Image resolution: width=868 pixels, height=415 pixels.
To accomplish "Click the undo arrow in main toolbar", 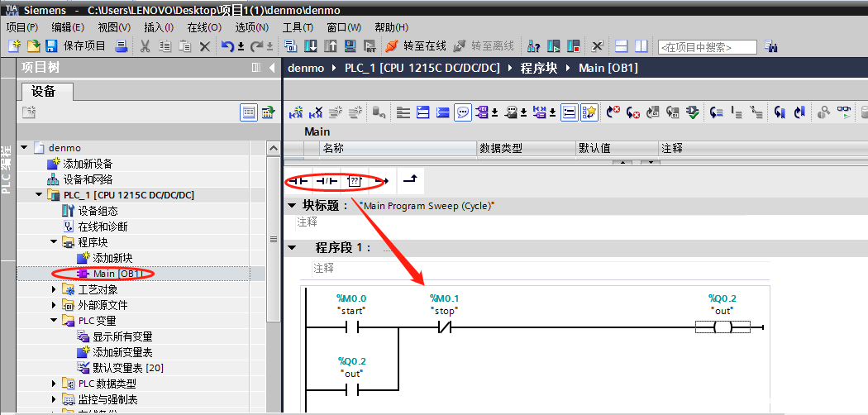I will (227, 45).
